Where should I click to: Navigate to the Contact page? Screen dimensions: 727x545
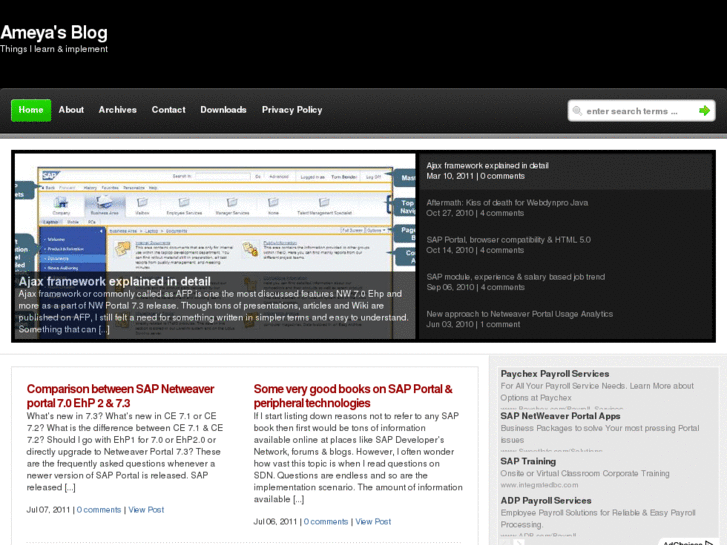click(x=168, y=110)
